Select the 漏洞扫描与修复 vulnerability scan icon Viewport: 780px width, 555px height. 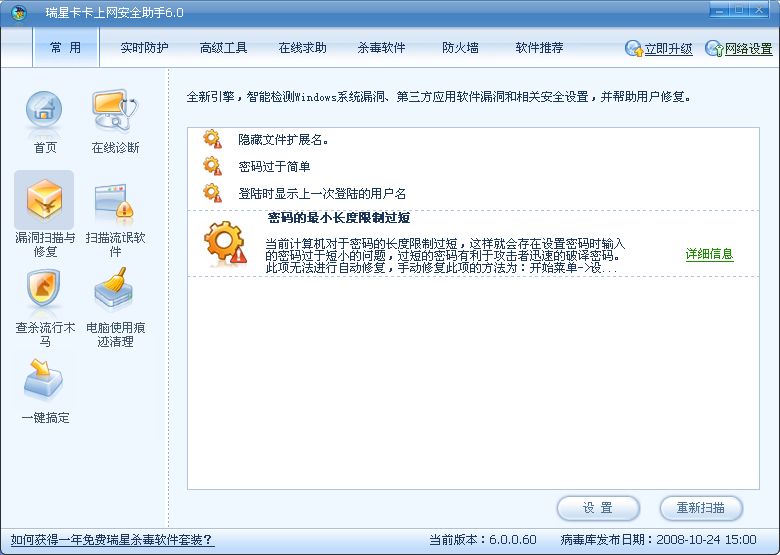[x=44, y=200]
